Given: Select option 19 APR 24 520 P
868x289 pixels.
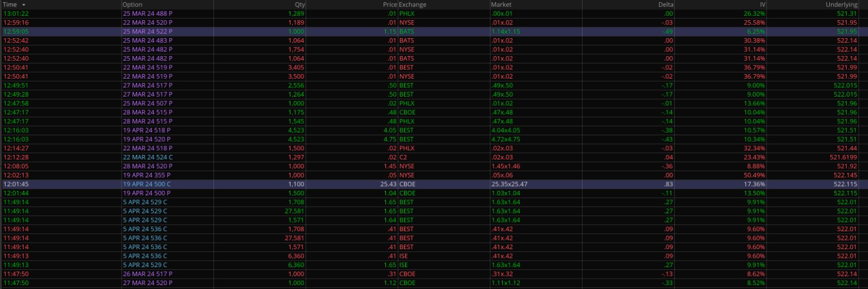Looking at the screenshot, I should (146, 139).
